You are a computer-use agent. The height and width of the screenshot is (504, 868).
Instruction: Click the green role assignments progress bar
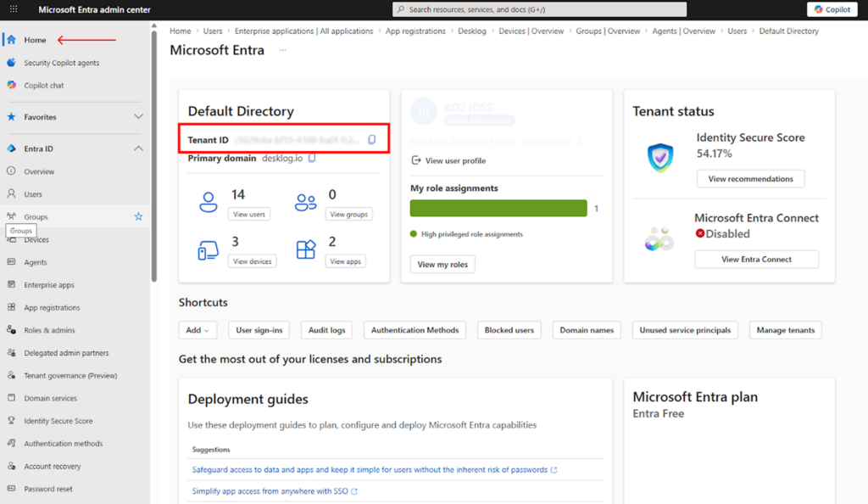click(498, 208)
